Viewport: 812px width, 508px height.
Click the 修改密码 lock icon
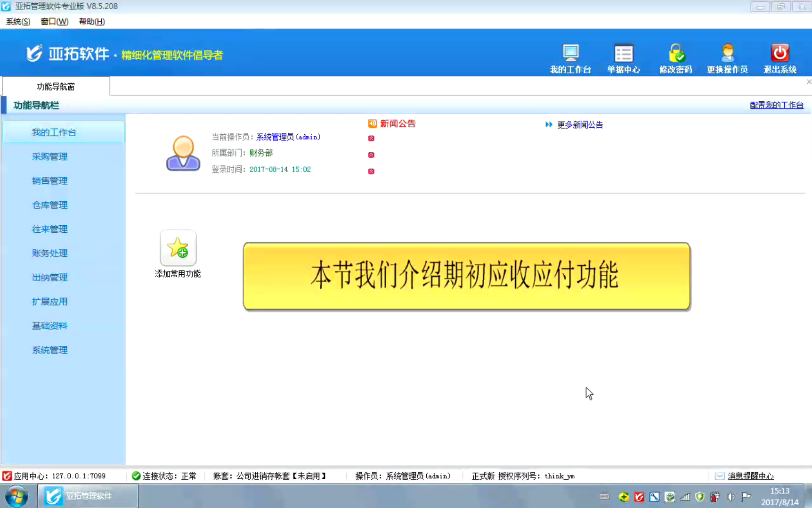676,54
